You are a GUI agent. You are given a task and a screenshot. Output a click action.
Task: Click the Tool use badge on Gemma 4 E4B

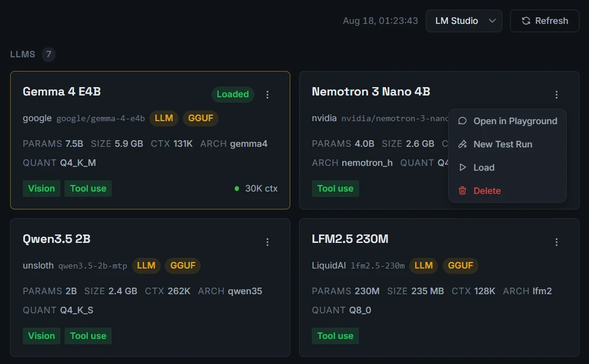click(x=88, y=189)
